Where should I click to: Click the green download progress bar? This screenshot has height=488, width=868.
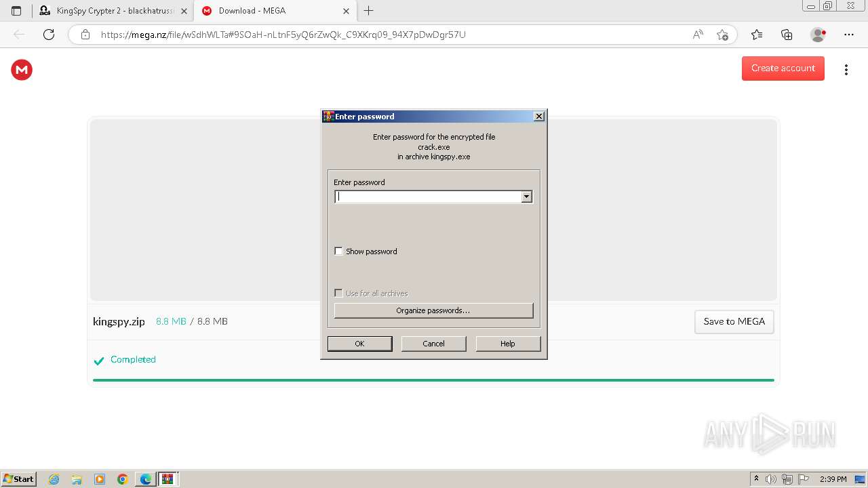(x=433, y=380)
